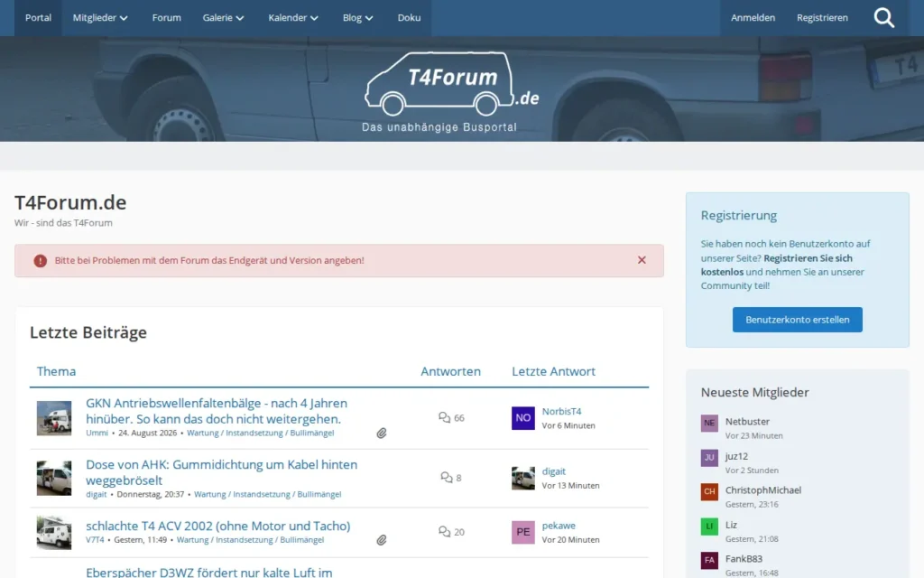Click 'Registrieren Sie sich kostenlos' link
Image resolution: width=924 pixels, height=578 pixels.
pyautogui.click(x=777, y=265)
